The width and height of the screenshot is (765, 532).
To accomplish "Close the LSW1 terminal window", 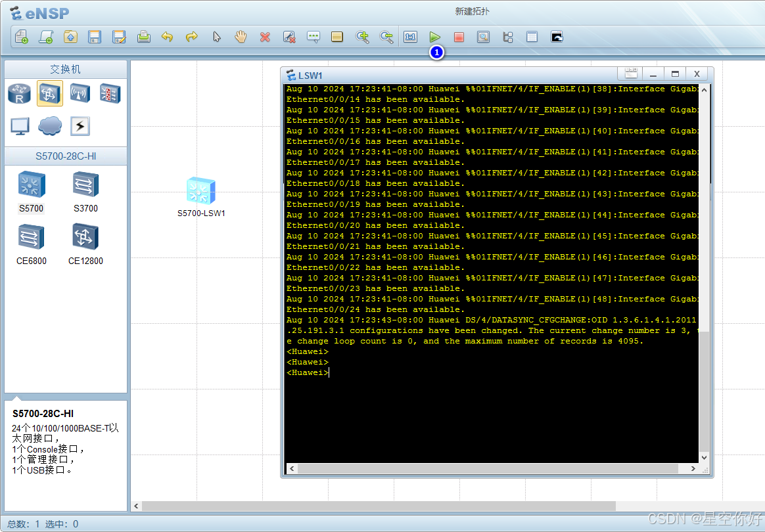I will click(x=697, y=74).
